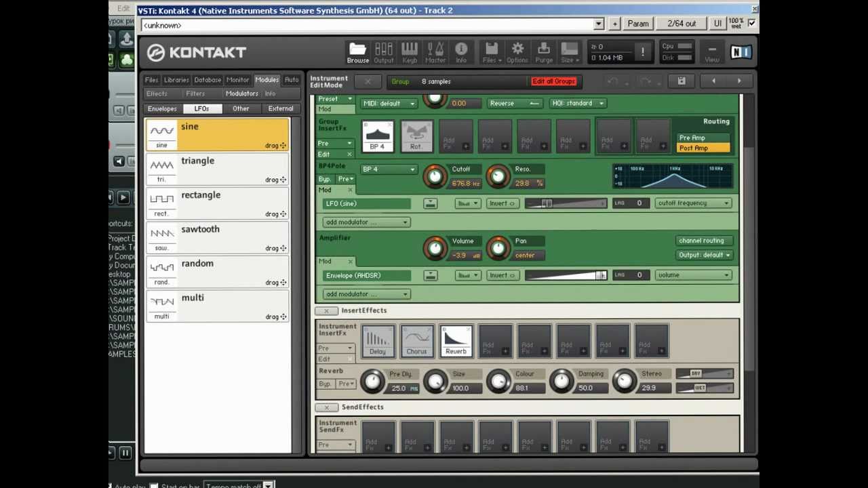The image size is (868, 488).
Task: Open add modulator dropdown under BP4Pole
Action: (x=366, y=222)
